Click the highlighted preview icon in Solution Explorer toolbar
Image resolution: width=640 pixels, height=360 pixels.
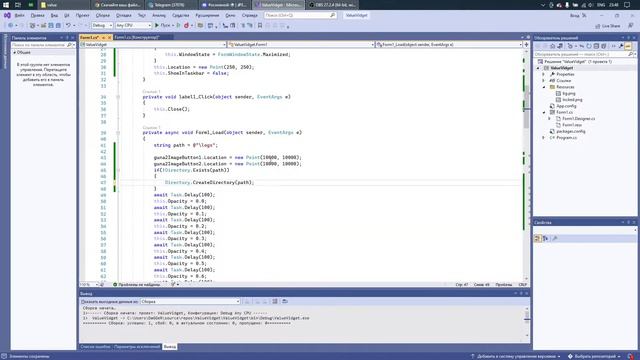628,46
